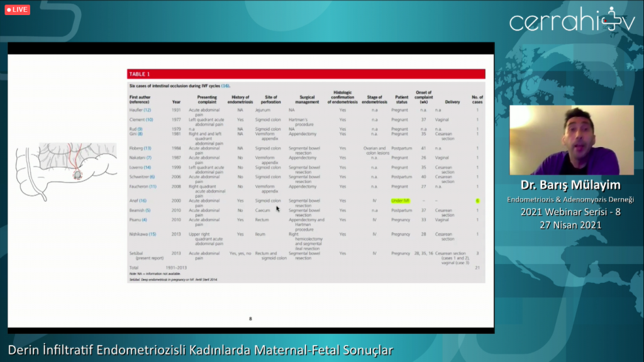
Task: Click the bottom webinar title banner
Action: 201,349
